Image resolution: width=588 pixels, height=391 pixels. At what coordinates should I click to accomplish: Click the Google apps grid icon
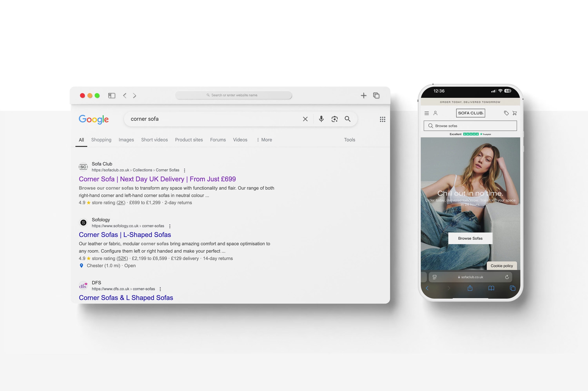383,119
